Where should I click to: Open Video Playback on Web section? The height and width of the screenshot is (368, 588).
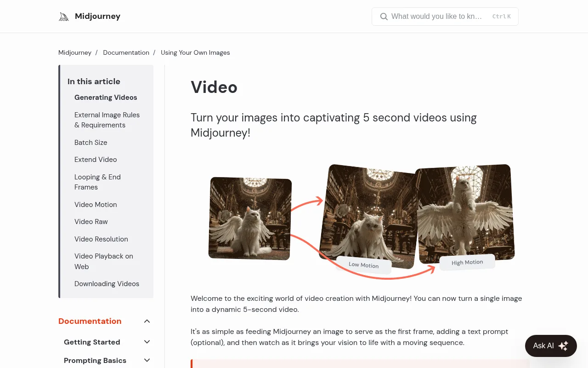coord(104,261)
